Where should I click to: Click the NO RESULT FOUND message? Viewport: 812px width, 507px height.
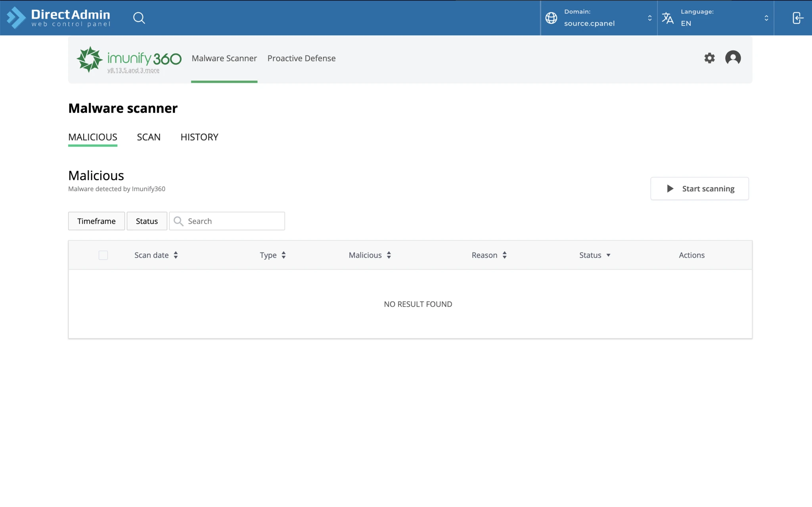[418, 304]
